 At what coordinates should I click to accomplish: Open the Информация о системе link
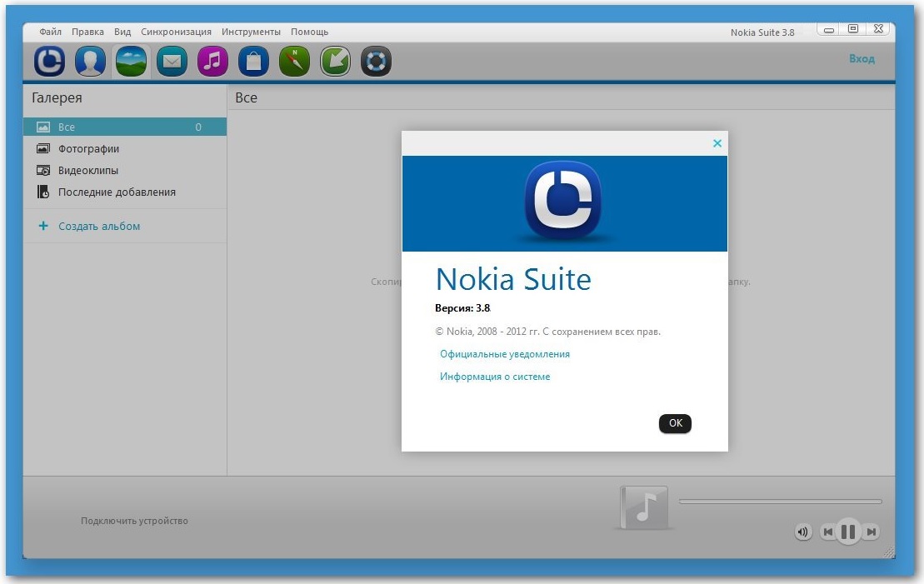coord(495,377)
